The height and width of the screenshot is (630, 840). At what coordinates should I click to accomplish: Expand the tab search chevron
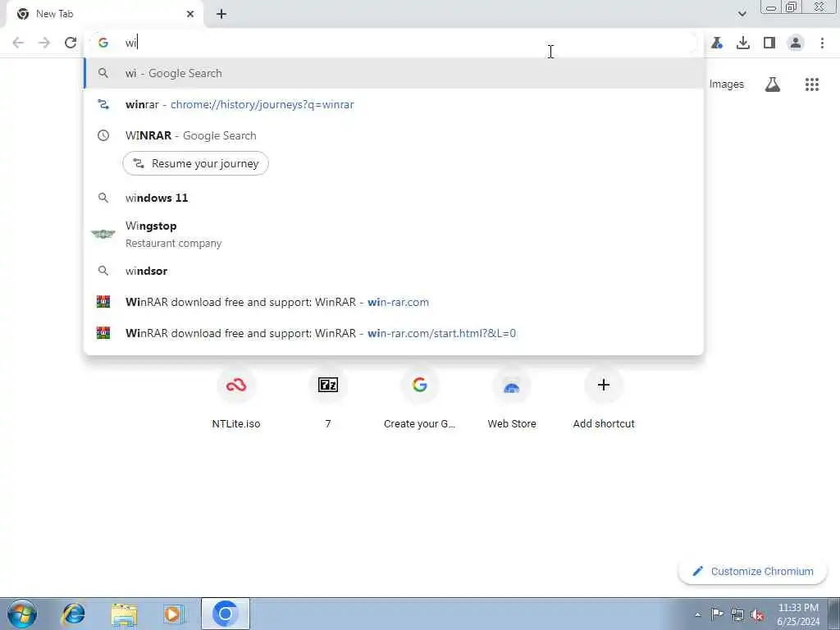[x=742, y=14]
